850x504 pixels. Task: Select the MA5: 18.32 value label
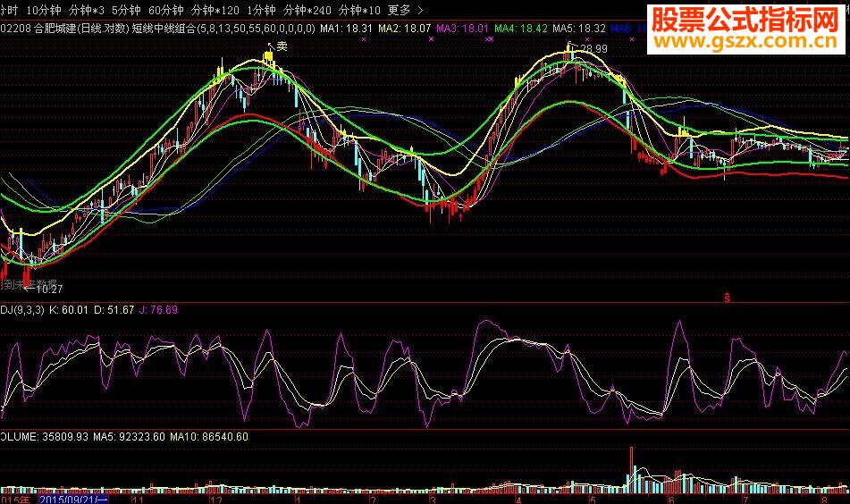pos(579,29)
